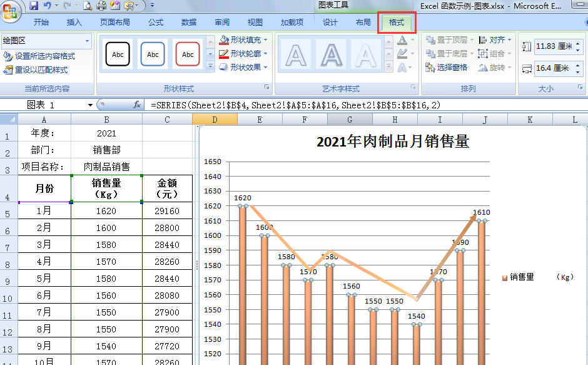The width and height of the screenshot is (588, 365).
Task: Open the 加载项 tab
Action: [291, 23]
